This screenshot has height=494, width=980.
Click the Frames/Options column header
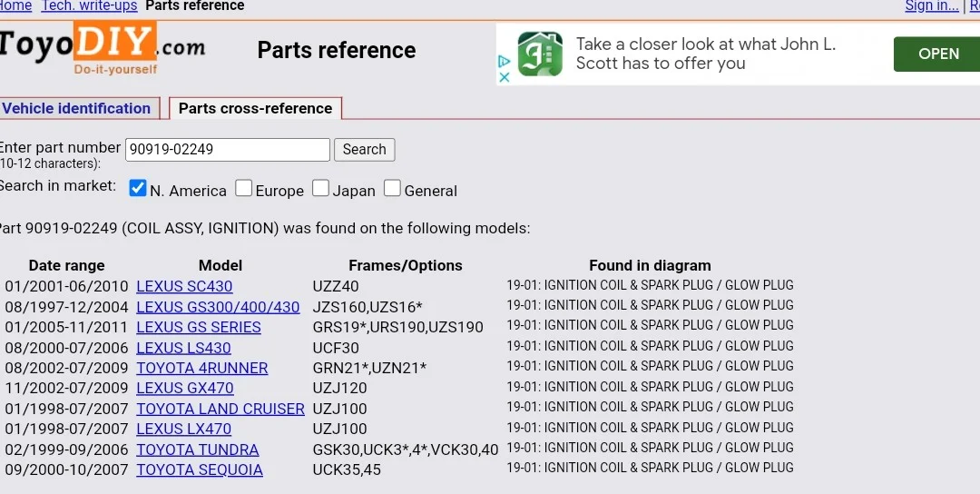click(x=406, y=266)
